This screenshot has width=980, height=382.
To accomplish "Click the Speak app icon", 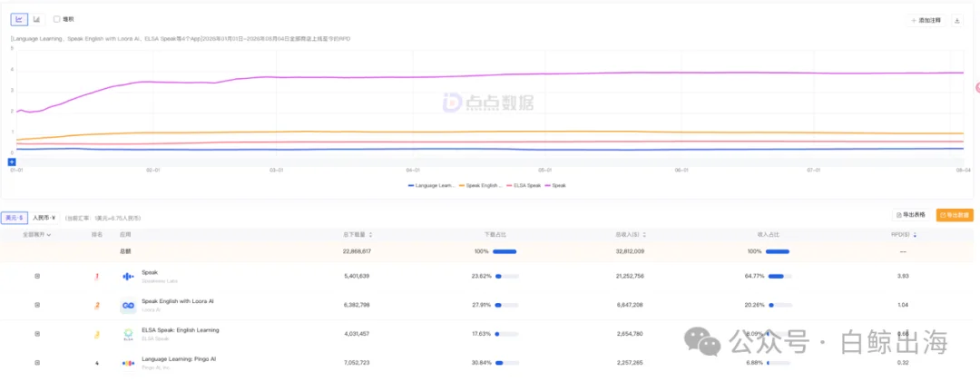I will click(128, 277).
